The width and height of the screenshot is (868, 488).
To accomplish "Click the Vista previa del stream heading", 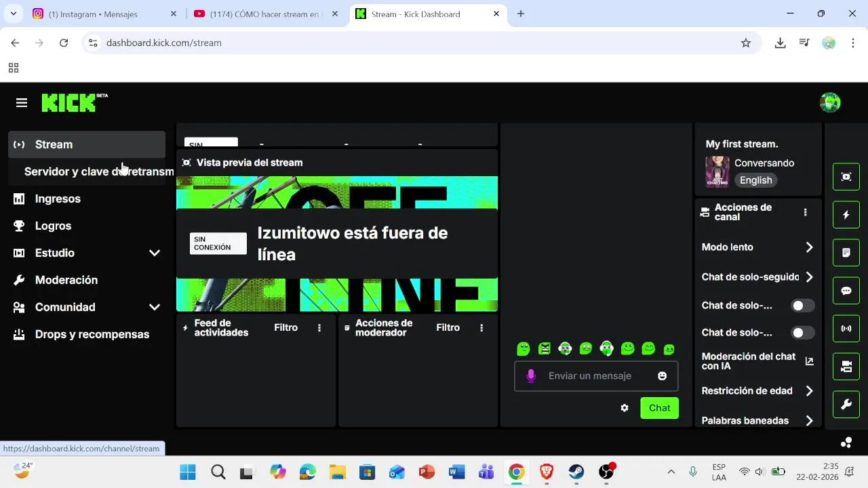I will 250,163.
